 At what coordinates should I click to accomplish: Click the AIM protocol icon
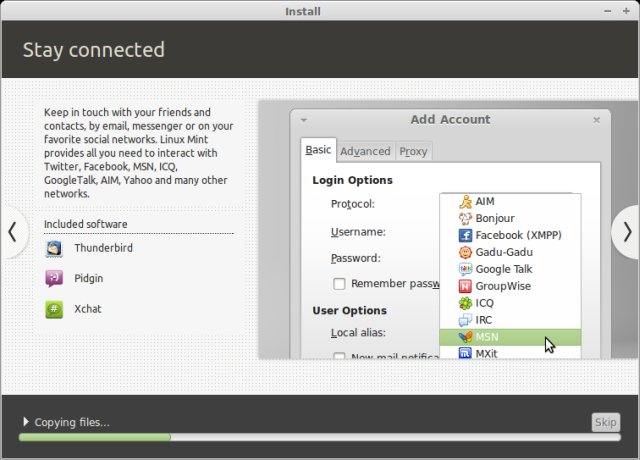click(x=465, y=202)
